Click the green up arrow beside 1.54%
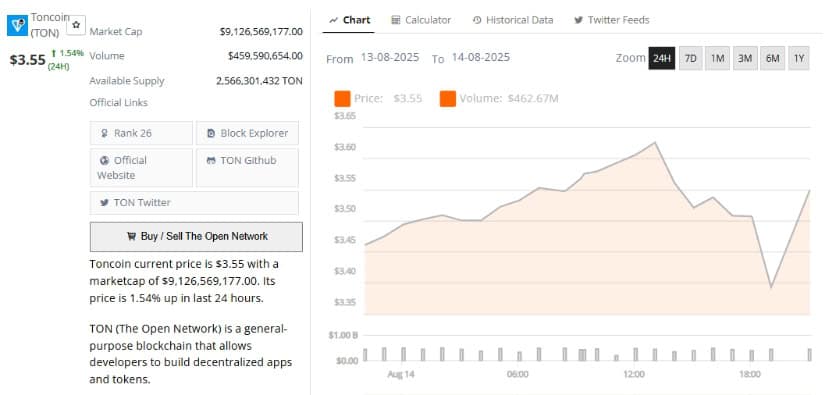Viewport: 825px width, 395px height. click(x=54, y=53)
